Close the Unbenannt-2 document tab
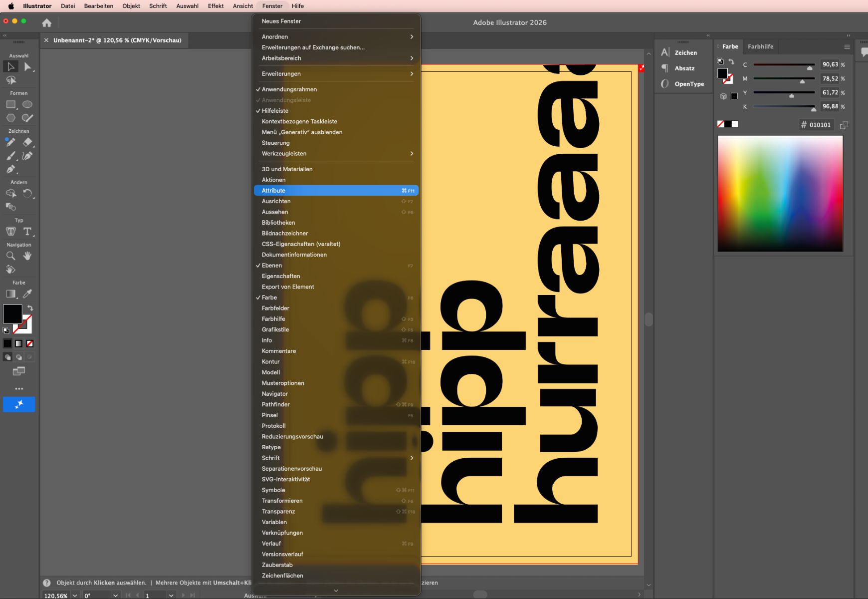Image resolution: width=868 pixels, height=599 pixels. click(x=46, y=40)
